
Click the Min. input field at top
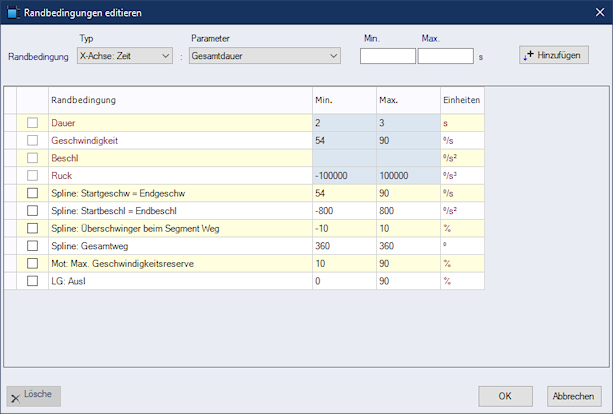387,57
